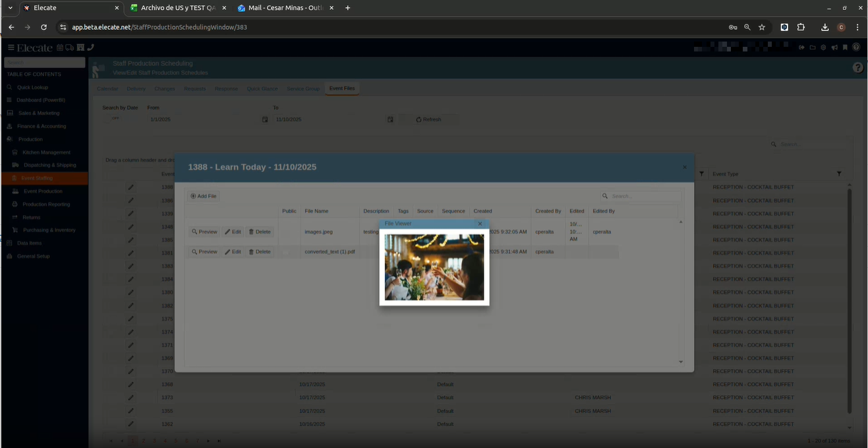Toggle the Search by Date switch
The height and width of the screenshot is (448, 868).
pyautogui.click(x=115, y=119)
